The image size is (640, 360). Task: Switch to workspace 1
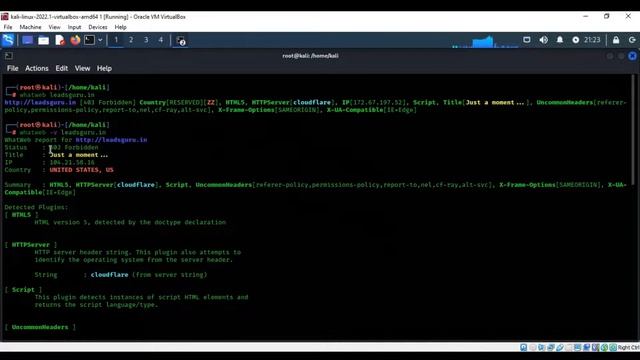(x=116, y=40)
